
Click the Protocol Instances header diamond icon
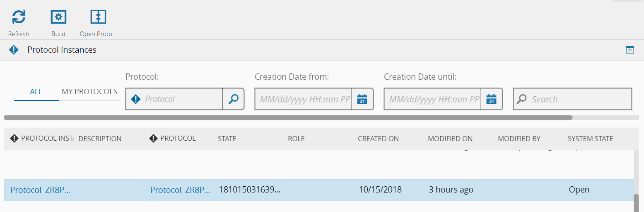tap(14, 50)
